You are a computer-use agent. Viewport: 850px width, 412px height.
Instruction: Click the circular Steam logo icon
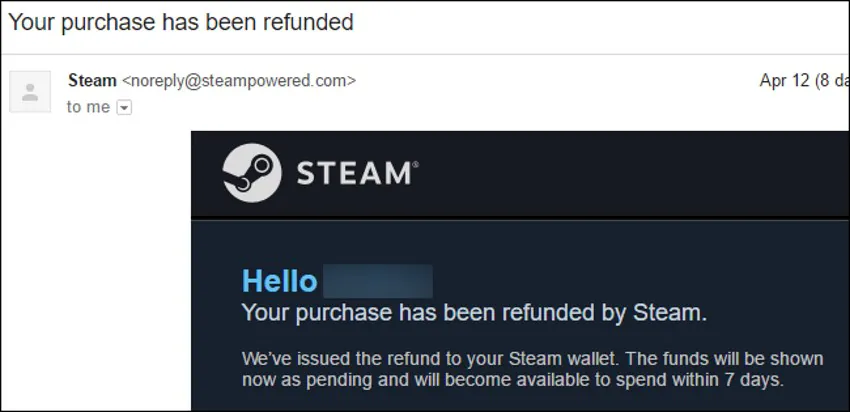[252, 173]
